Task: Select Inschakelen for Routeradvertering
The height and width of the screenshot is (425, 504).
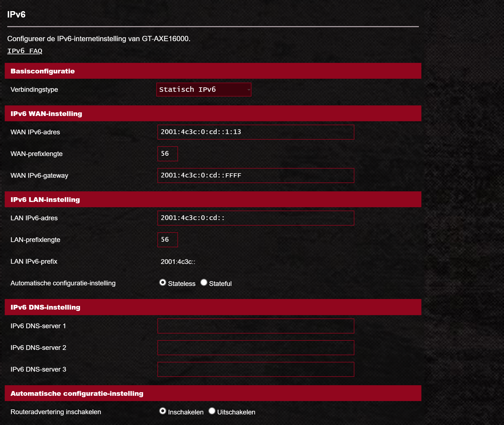Action: pyautogui.click(x=163, y=411)
